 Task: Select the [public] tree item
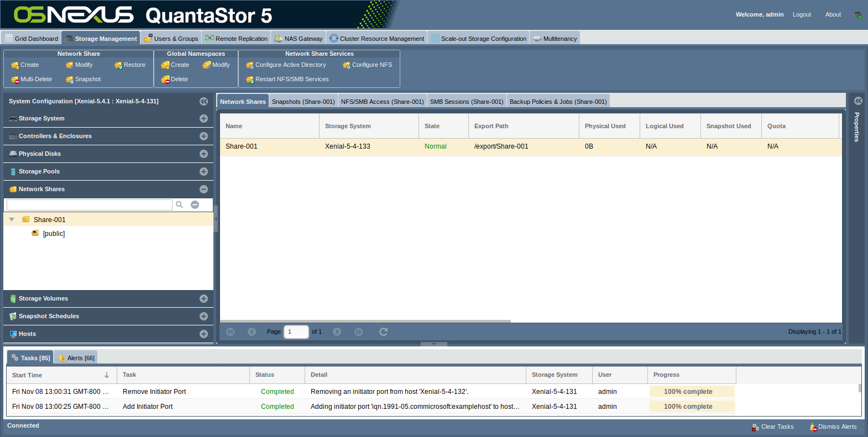point(54,234)
